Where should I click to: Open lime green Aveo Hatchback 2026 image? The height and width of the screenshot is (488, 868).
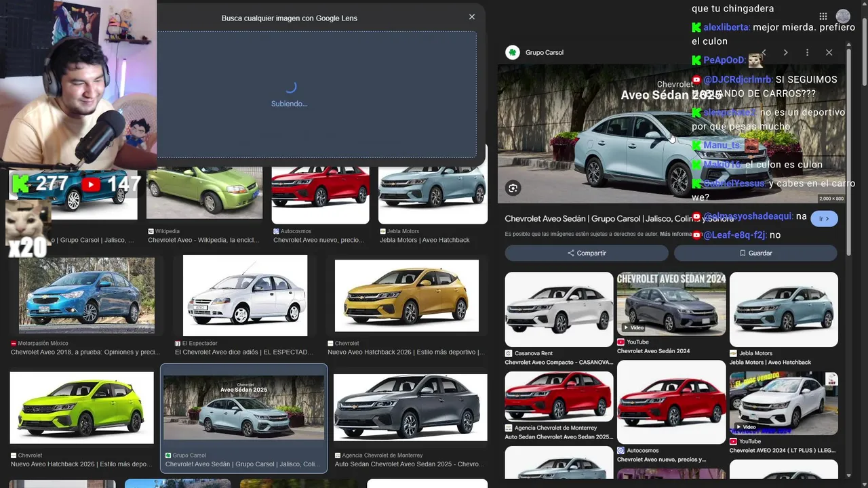click(x=81, y=407)
